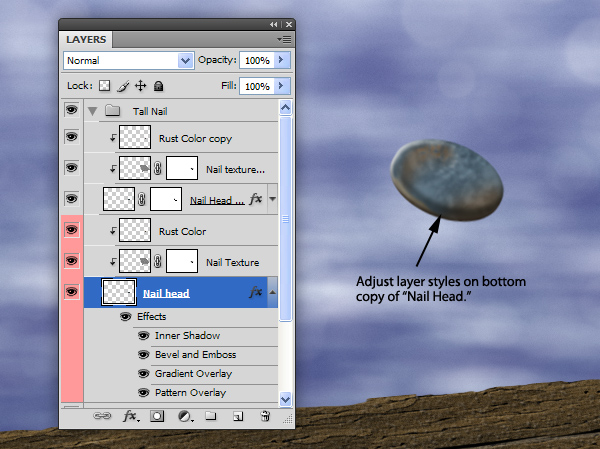Viewport: 600px width, 449px height.
Task: Click Nail Head ... layer mask thumbnail
Action: [166, 199]
